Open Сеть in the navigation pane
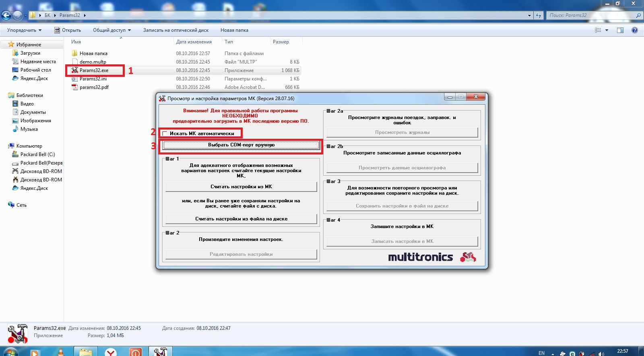 [21, 205]
